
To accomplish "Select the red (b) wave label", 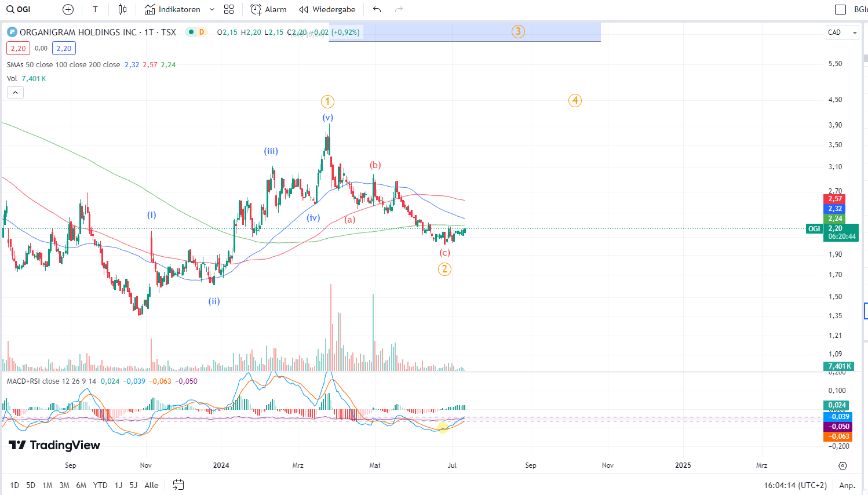I will tap(375, 165).
